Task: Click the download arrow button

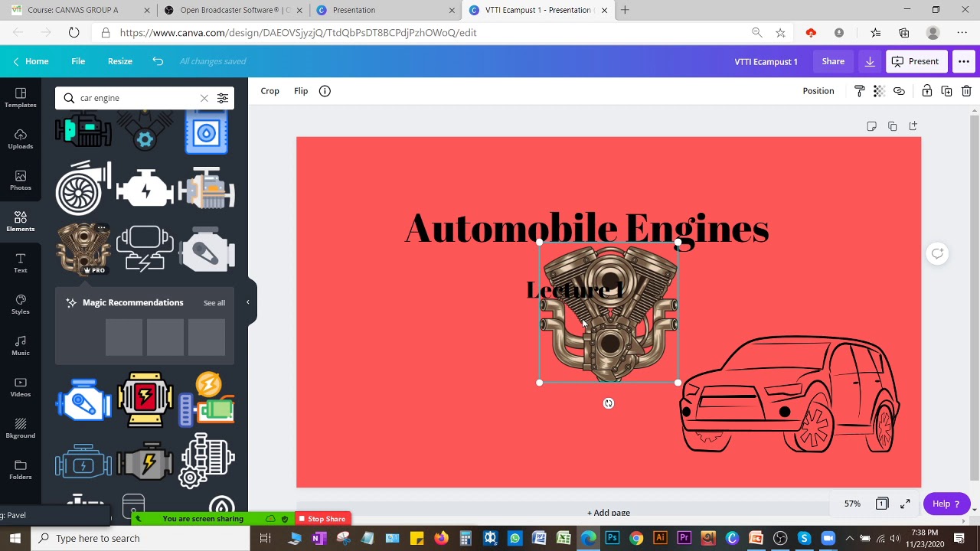Action: pyautogui.click(x=870, y=61)
